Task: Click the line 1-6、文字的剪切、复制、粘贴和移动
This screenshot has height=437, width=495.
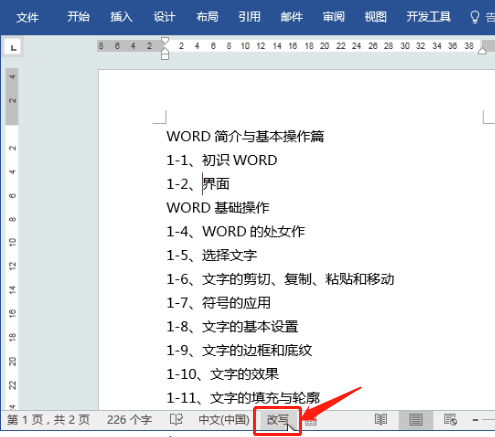Action: (x=280, y=279)
